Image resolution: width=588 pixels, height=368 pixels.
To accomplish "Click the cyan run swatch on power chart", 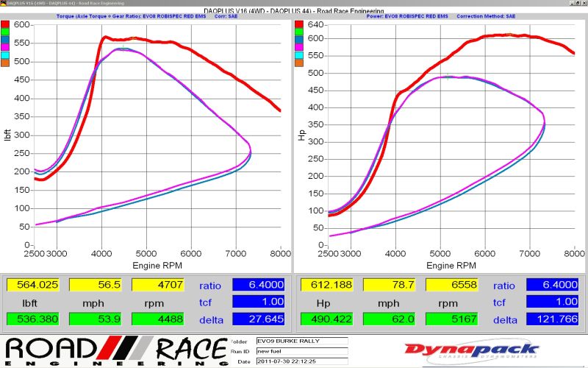I will [299, 54].
